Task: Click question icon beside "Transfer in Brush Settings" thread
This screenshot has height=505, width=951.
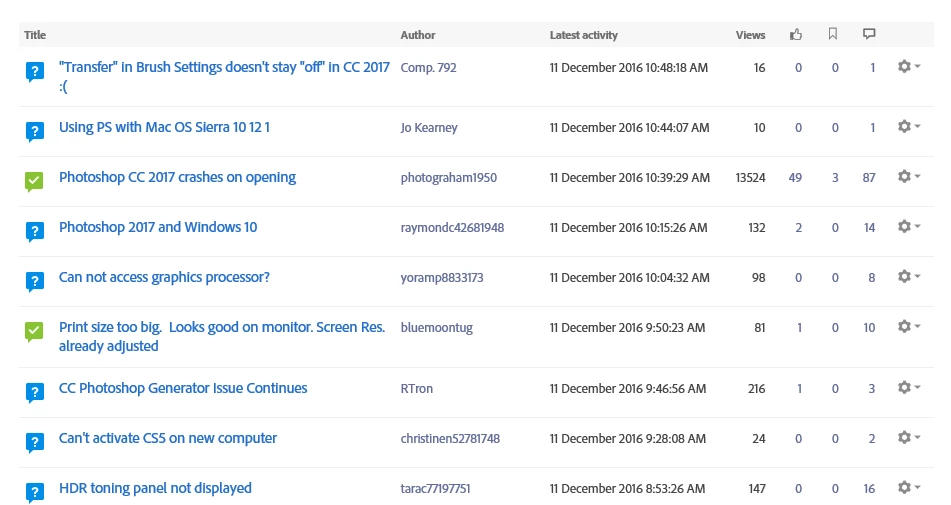Action: point(35,72)
